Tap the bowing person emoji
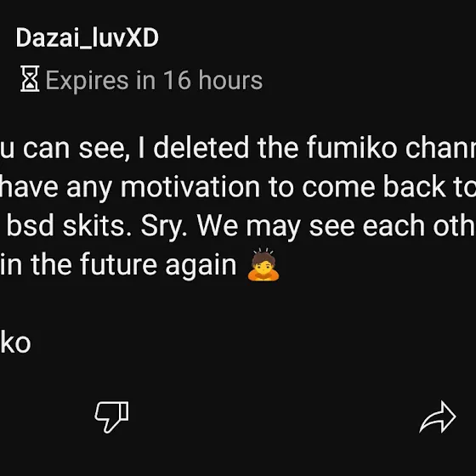Screen dimensions: 476x476 [x=263, y=264]
